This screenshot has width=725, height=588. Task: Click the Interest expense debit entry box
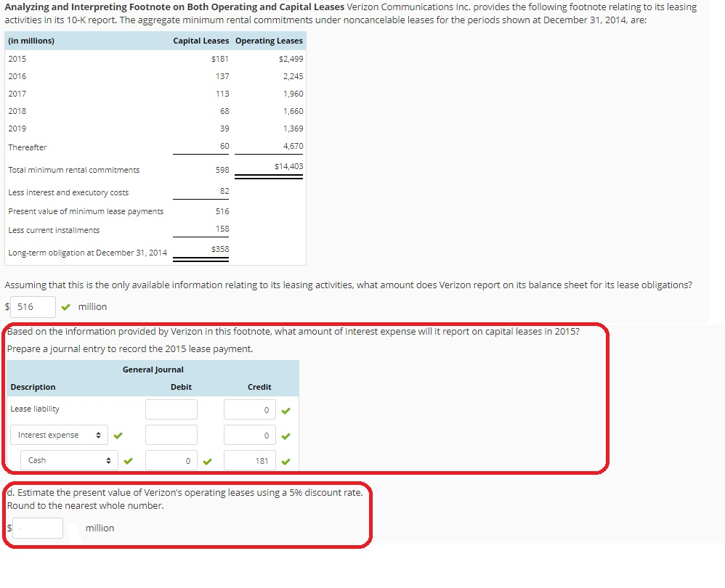[x=171, y=434]
